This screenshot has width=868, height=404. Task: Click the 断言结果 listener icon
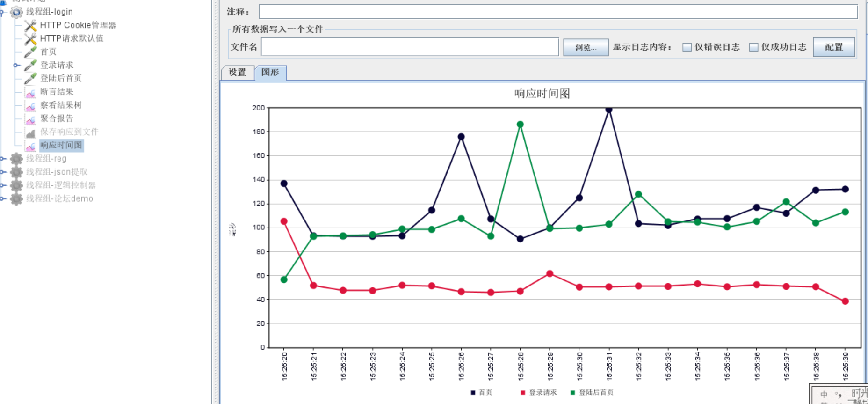(30, 92)
